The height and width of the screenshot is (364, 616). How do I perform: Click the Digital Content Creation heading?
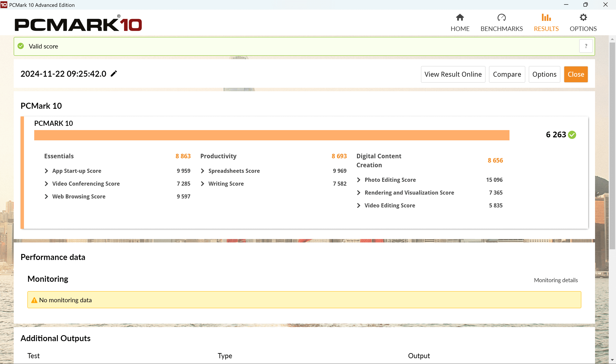379,160
